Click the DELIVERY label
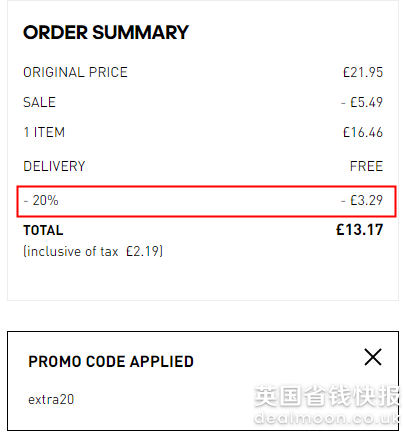Viewport: 403px width, 435px height. tap(54, 166)
